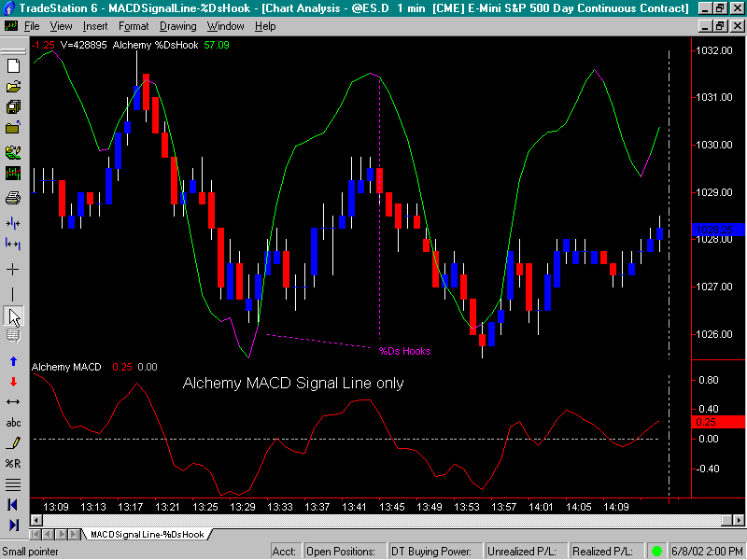Screen dimensions: 747x560
Task: Click the jump to first bar icon
Action: tap(13, 505)
